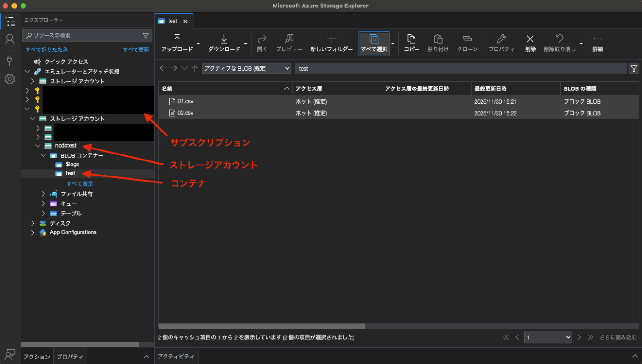The width and height of the screenshot is (642, 364).
Task: Expand the テーブル node
Action: tap(44, 214)
